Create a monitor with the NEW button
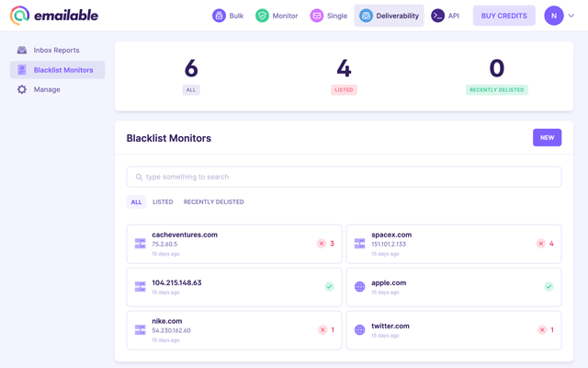The image size is (588, 368). (548, 137)
